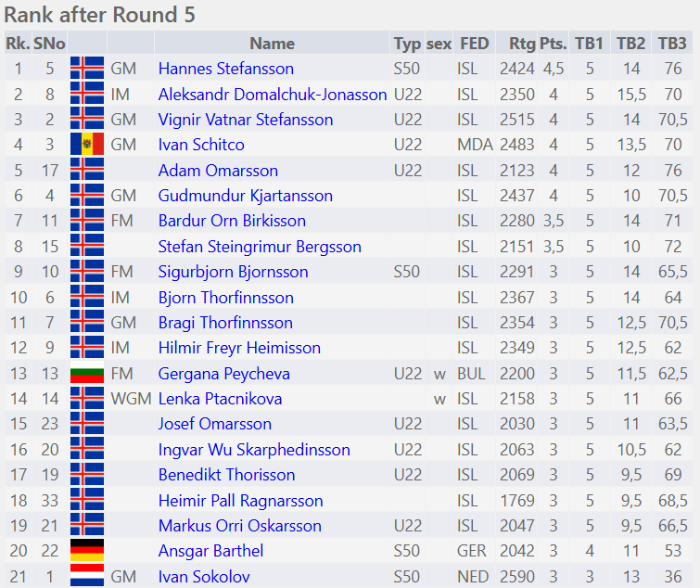Screen dimensions: 700x588
Task: Click the Moldova flag beside Ivan Schitco
Action: [87, 145]
